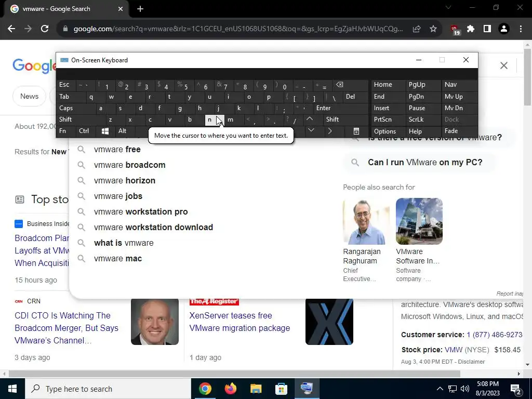532x399 pixels.
Task: Open the Chrome profile avatar
Action: click(x=504, y=29)
